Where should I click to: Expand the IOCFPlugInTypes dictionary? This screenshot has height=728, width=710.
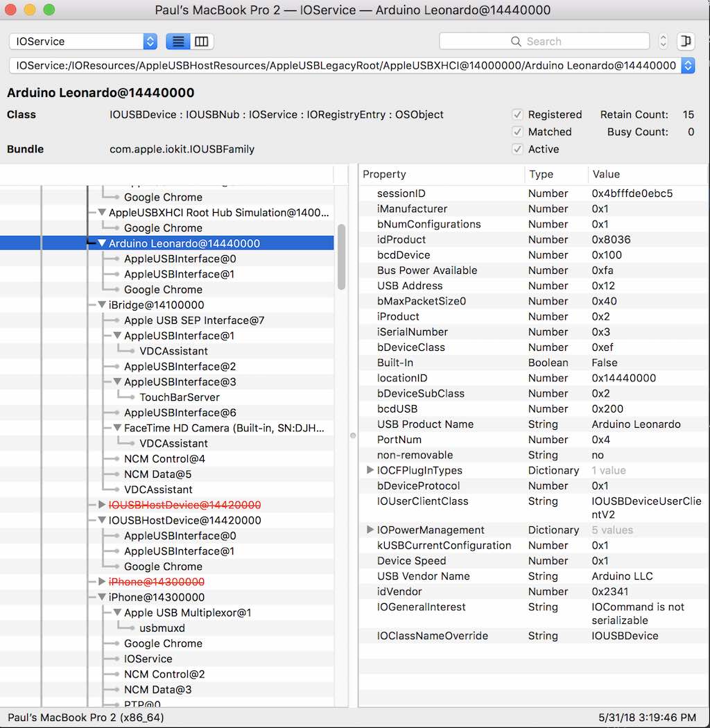pyautogui.click(x=370, y=470)
